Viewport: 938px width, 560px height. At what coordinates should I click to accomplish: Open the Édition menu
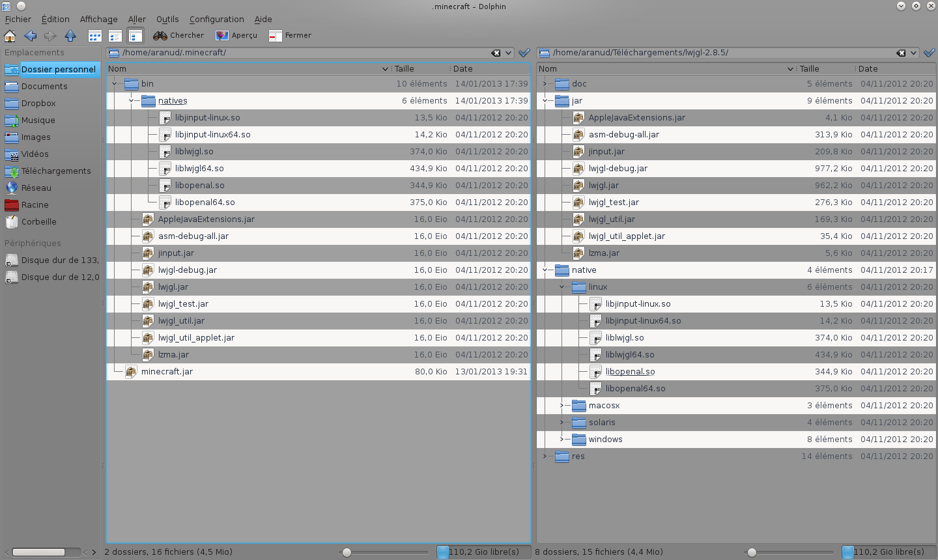[55, 20]
